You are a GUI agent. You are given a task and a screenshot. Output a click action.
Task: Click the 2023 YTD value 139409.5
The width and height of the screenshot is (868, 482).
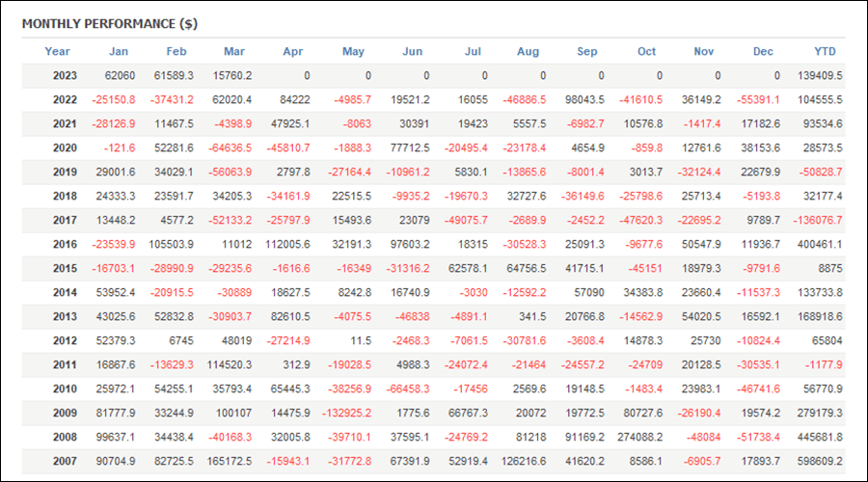tap(820, 76)
